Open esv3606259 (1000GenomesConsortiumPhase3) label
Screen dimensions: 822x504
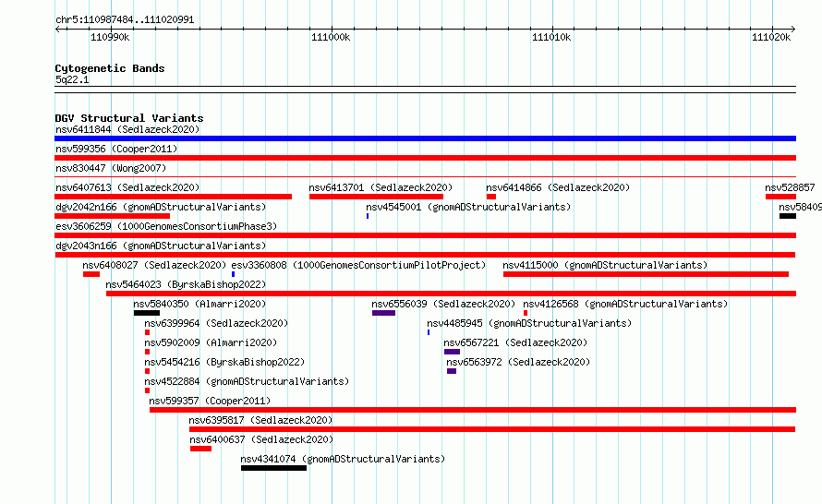coord(166,226)
